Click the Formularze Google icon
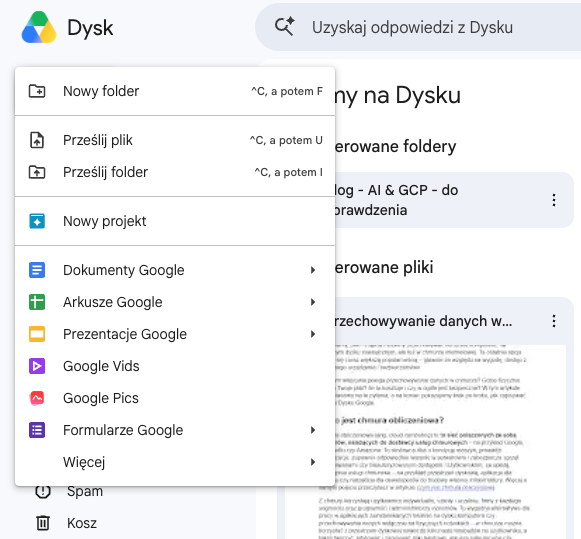 [37, 430]
